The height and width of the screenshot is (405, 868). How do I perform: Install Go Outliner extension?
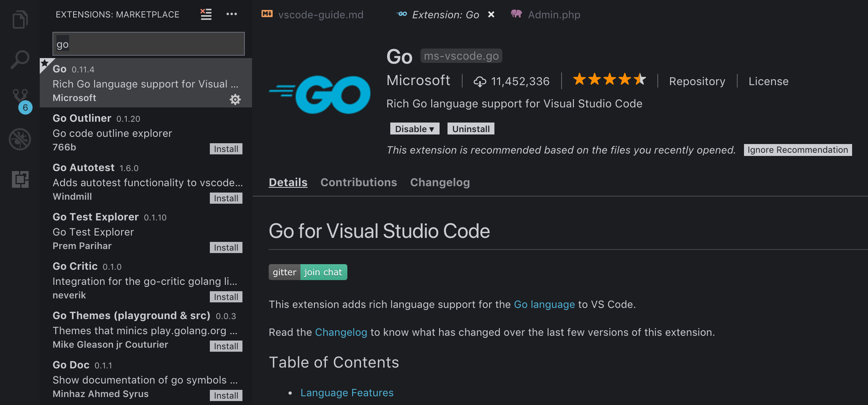click(x=226, y=149)
